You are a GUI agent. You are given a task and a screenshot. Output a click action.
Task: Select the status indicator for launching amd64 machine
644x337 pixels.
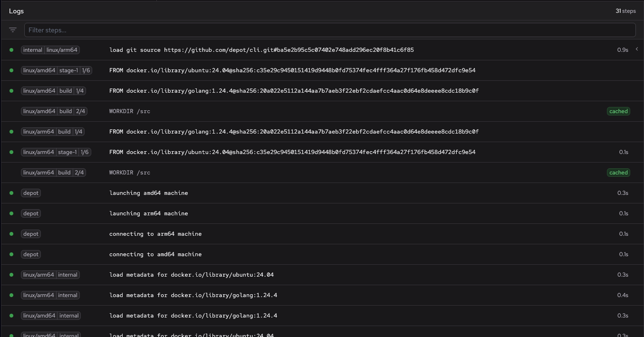[11, 193]
